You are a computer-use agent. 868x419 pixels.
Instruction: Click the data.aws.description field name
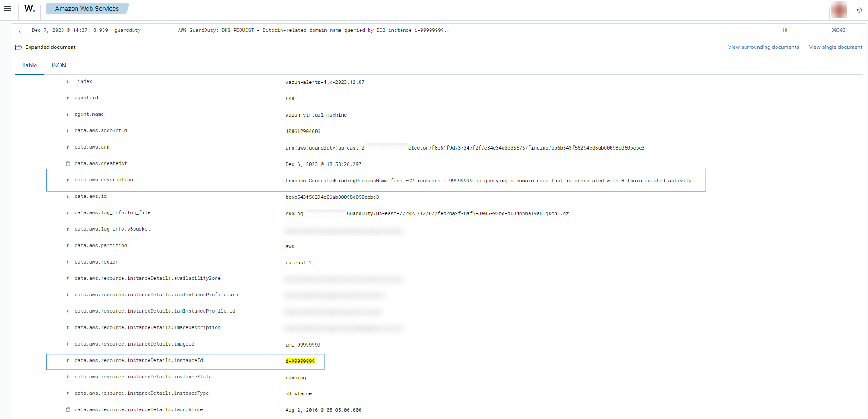(104, 180)
